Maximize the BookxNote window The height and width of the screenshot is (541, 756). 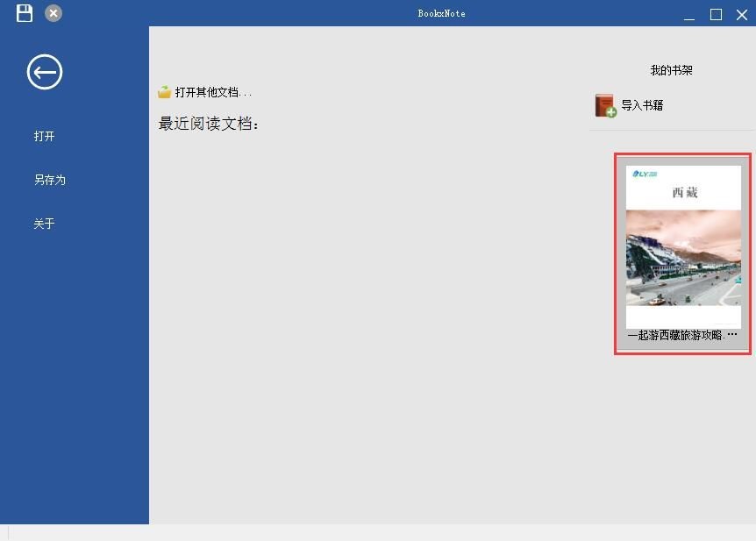[716, 14]
